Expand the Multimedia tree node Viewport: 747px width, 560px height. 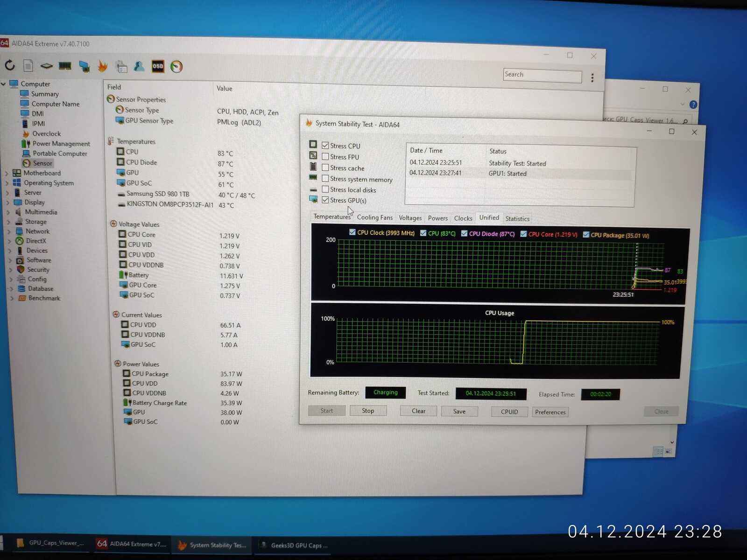pos(8,212)
